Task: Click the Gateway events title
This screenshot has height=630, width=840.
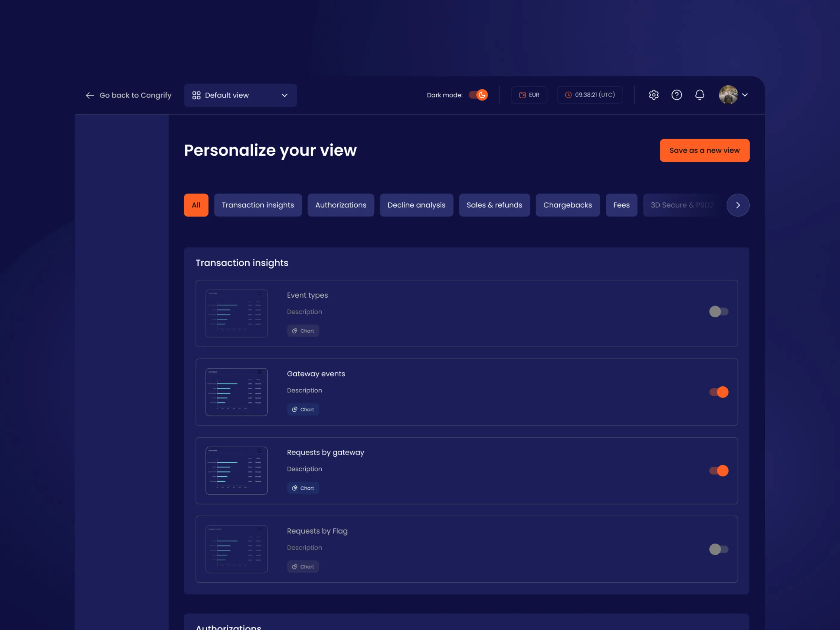Action: pos(316,374)
